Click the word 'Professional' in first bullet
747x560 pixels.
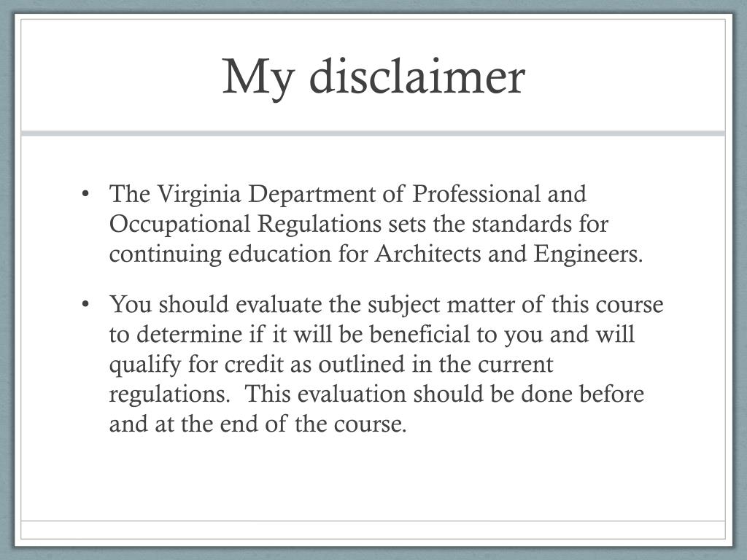[x=476, y=194]
